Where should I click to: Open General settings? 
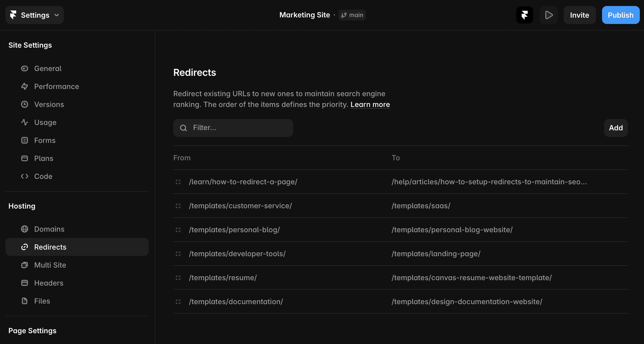tap(77, 69)
